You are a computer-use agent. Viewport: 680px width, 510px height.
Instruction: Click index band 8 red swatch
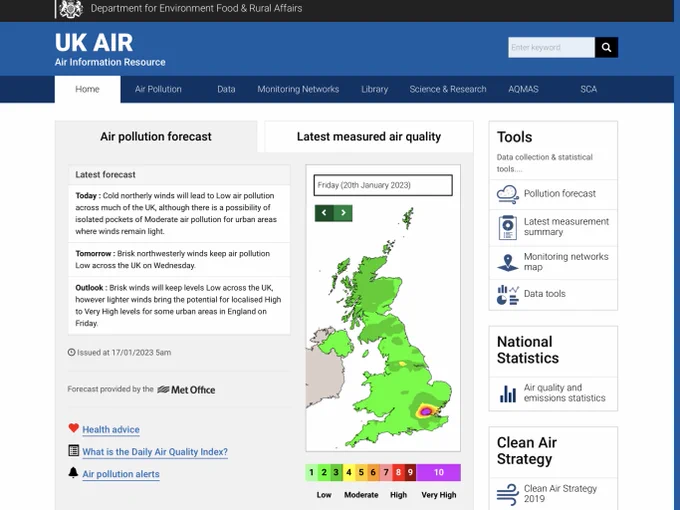pos(398,472)
